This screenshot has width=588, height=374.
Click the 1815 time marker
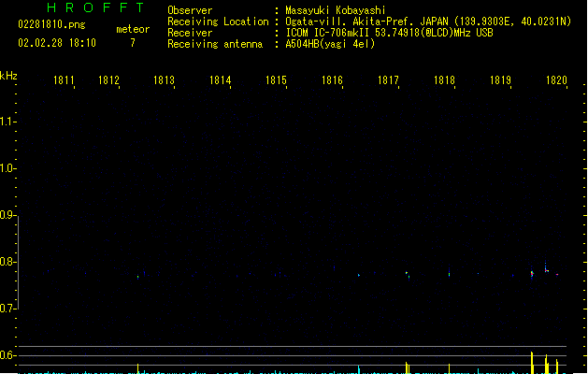(277, 80)
